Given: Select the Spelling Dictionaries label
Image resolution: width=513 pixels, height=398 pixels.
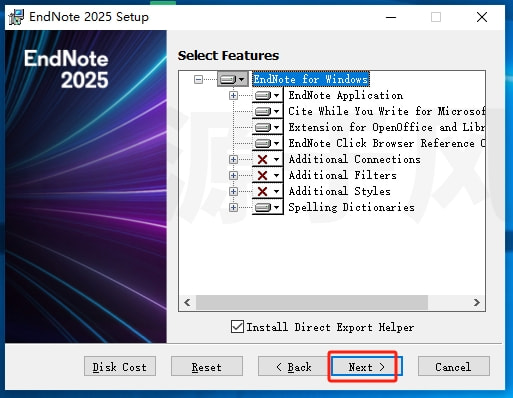Looking at the screenshot, I should (351, 207).
